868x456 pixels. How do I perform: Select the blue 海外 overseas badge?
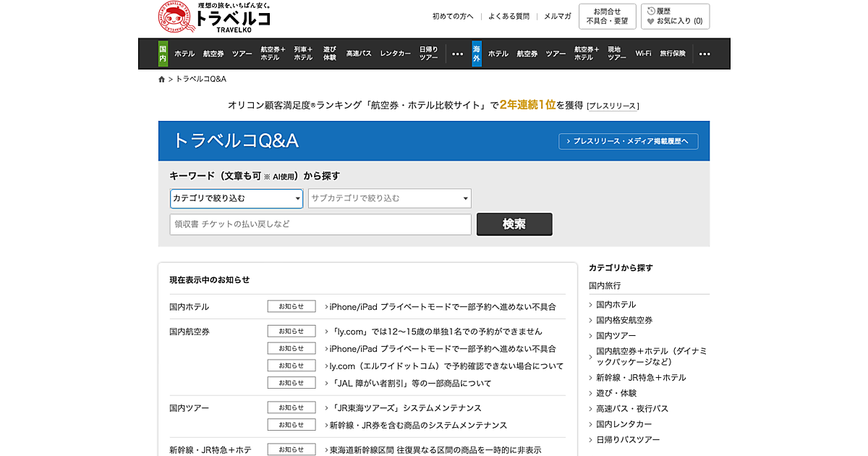[477, 54]
